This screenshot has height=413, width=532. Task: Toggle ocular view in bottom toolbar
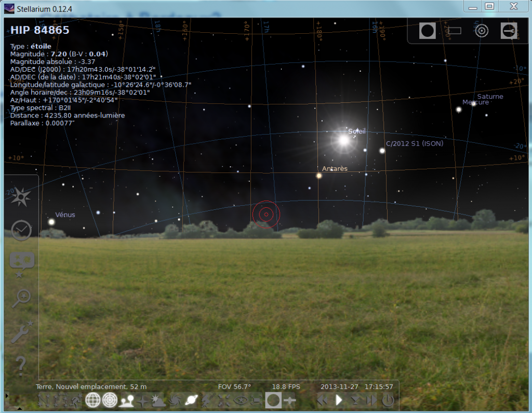[x=273, y=401]
